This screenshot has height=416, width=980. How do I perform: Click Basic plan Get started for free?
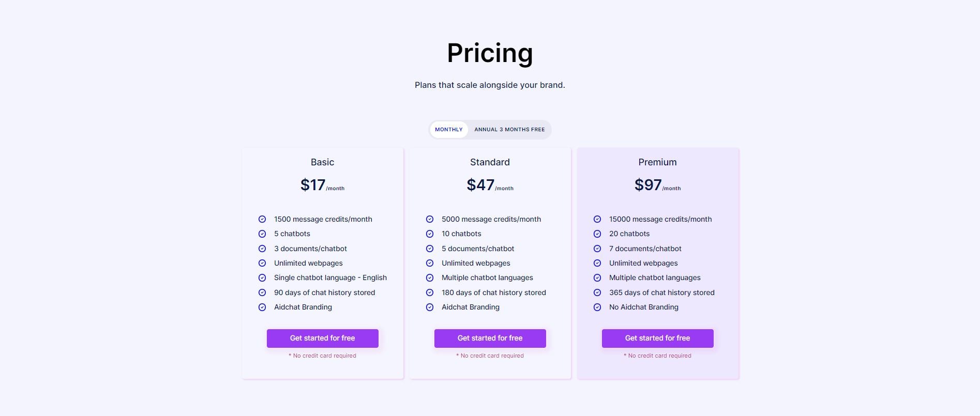point(323,338)
